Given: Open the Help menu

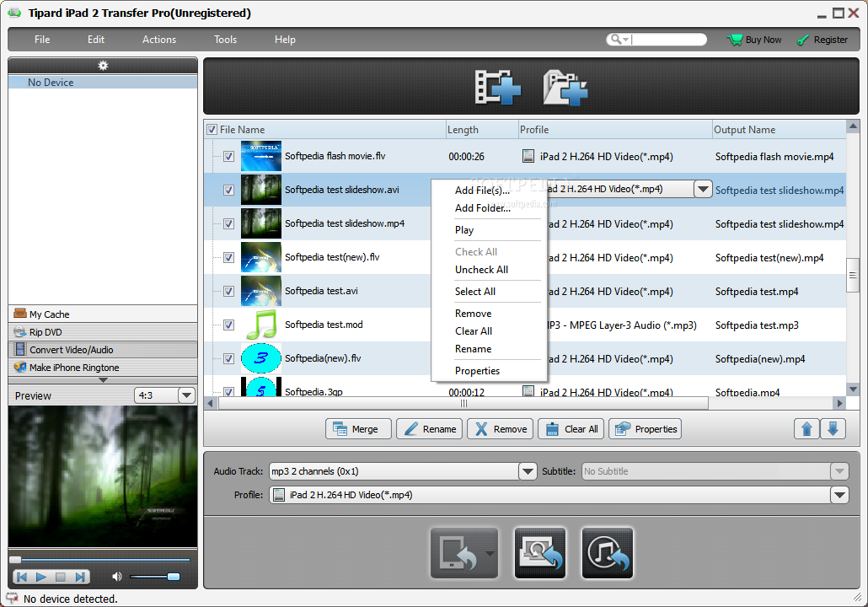Looking at the screenshot, I should tap(285, 40).
